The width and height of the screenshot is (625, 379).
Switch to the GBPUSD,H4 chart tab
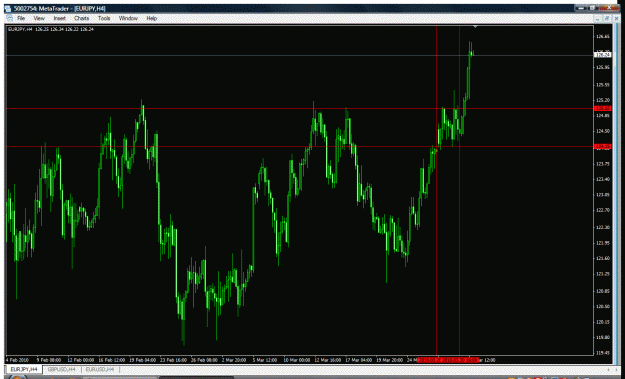61,369
